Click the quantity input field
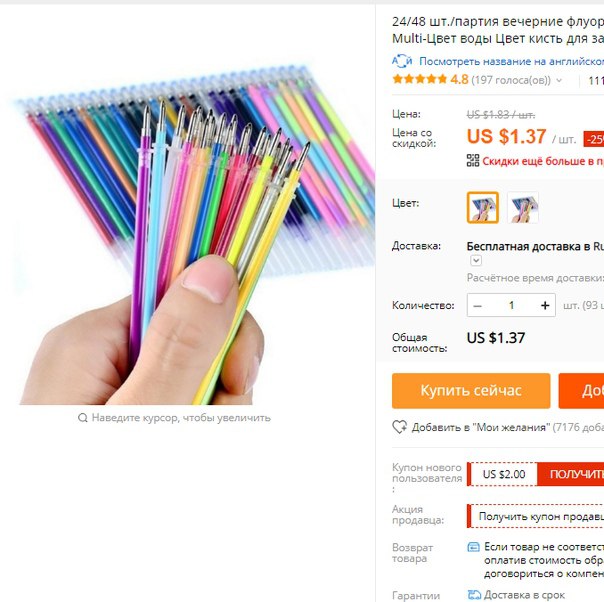604x602 pixels. 511,305
